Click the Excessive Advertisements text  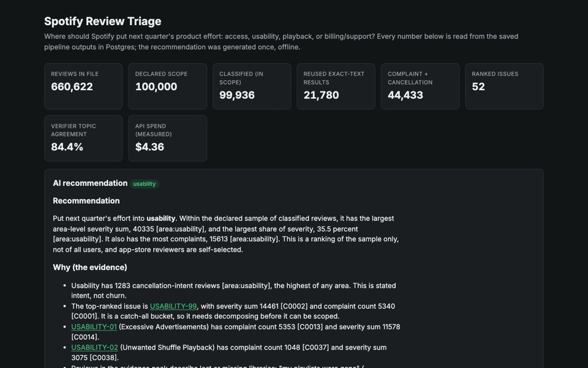pyautogui.click(x=164, y=327)
